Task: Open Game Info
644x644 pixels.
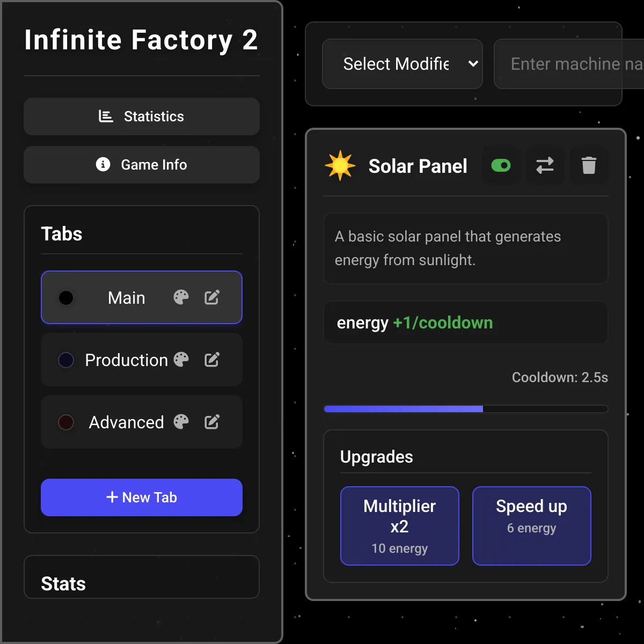Action: tap(142, 165)
